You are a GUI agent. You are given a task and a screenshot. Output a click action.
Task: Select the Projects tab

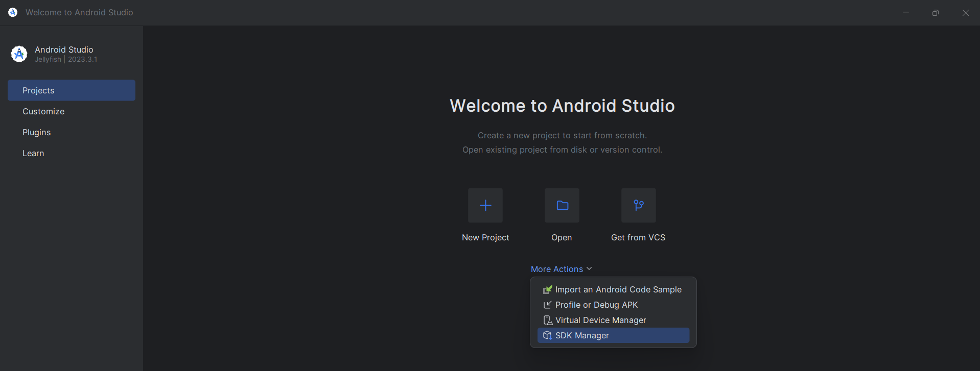pos(72,90)
